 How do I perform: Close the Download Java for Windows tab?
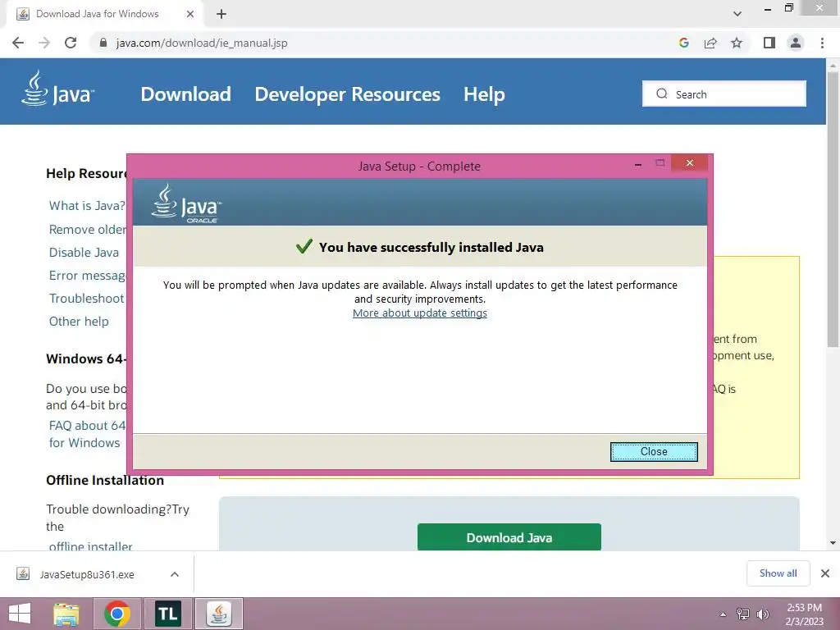(x=190, y=14)
